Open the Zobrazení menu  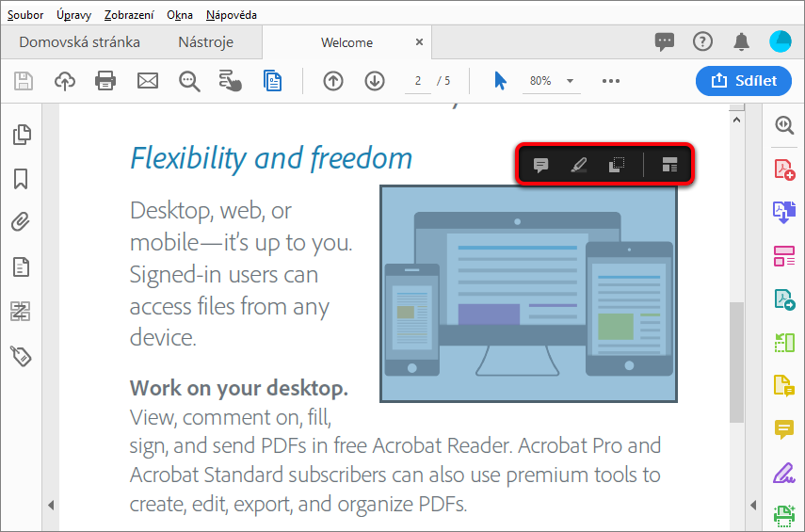(129, 15)
